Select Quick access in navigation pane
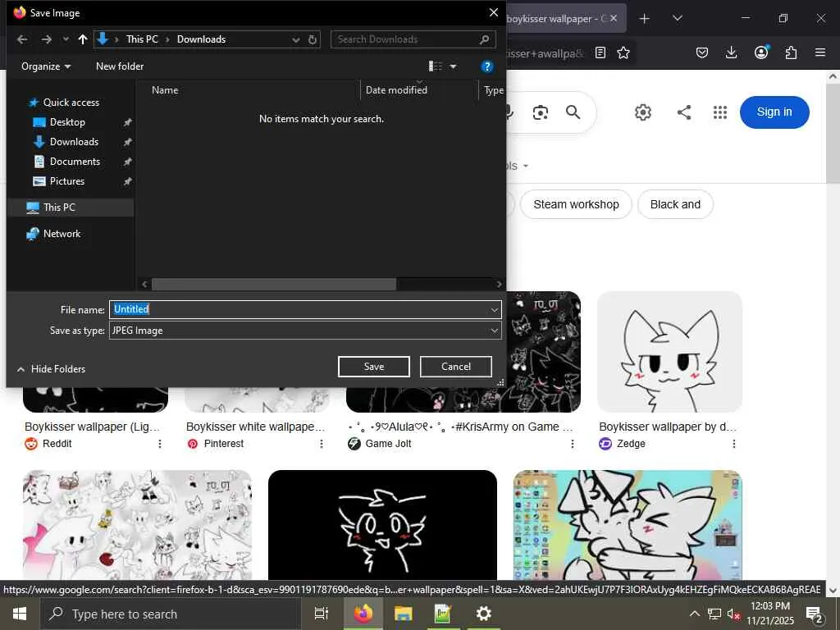The image size is (840, 630). 64,103
